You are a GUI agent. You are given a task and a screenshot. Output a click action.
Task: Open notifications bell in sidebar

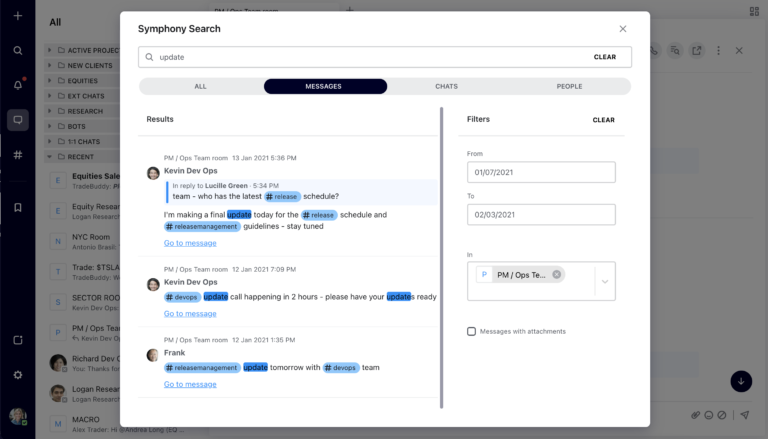pos(17,85)
